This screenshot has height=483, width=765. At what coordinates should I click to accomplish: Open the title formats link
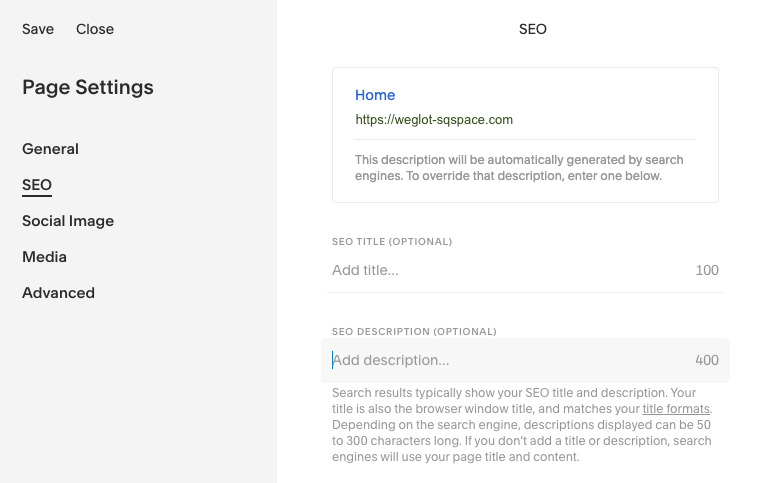point(676,409)
